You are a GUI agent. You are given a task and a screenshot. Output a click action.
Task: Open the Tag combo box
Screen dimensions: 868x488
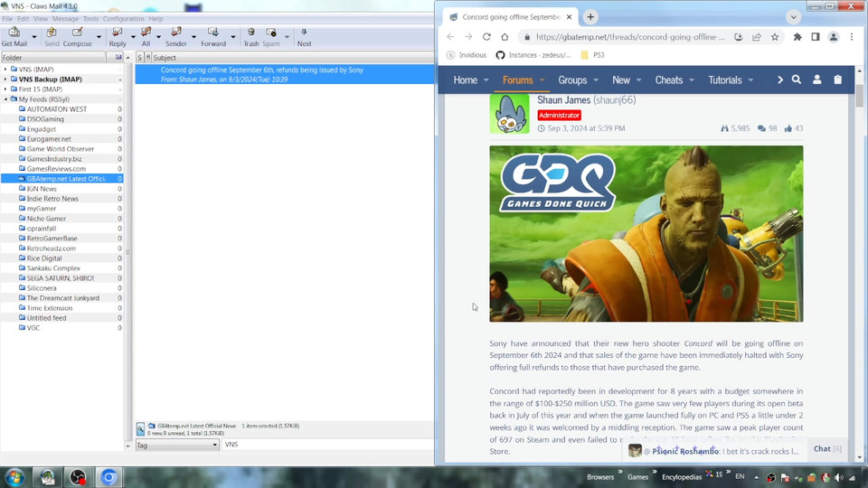(x=177, y=445)
